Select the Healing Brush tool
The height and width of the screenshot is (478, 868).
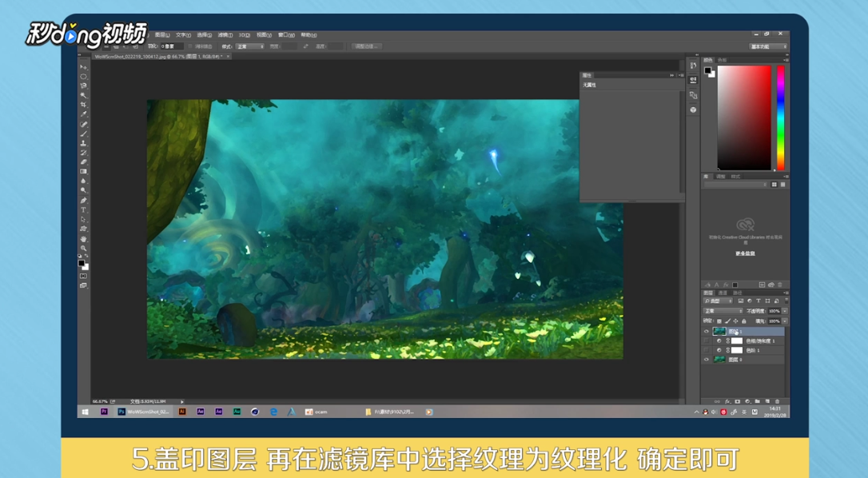point(84,124)
